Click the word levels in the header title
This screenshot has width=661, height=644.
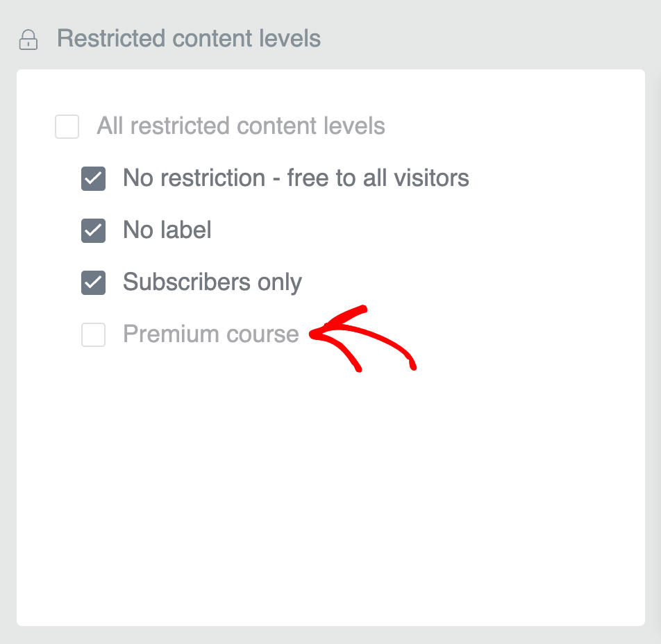tap(290, 38)
